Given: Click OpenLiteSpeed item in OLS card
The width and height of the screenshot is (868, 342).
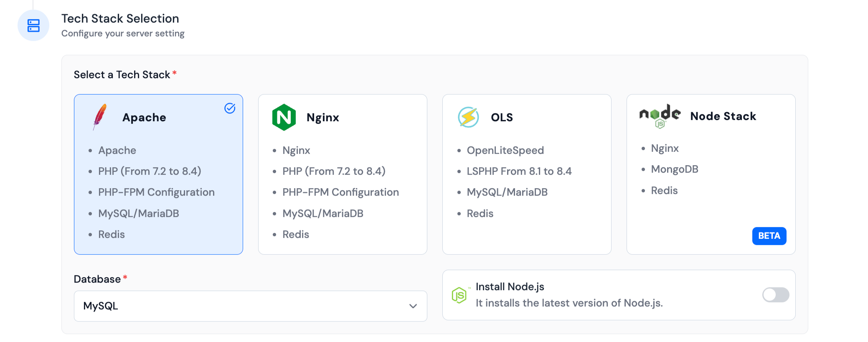Looking at the screenshot, I should point(505,151).
